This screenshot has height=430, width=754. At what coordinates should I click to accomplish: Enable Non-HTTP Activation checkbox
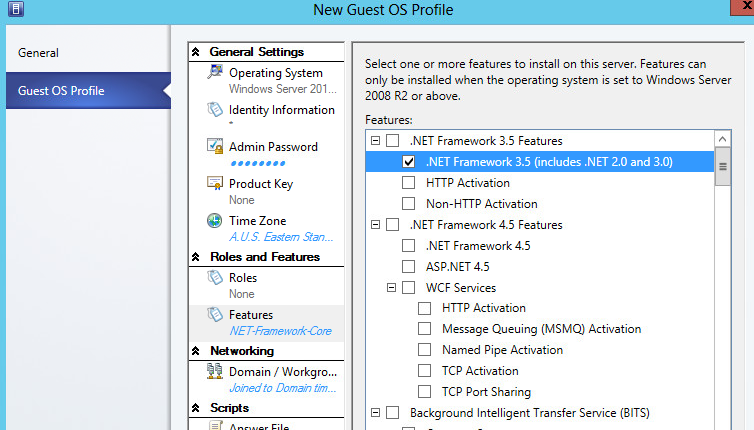(408, 203)
